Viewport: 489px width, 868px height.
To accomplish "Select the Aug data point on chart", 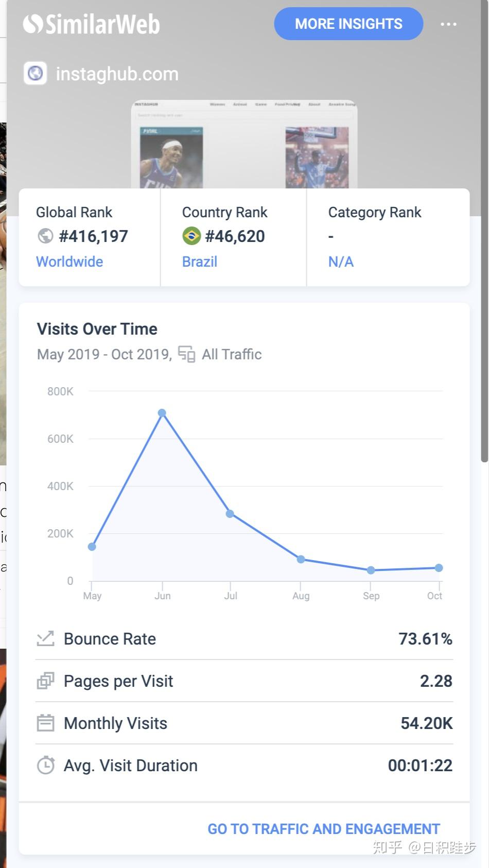I will coord(301,560).
